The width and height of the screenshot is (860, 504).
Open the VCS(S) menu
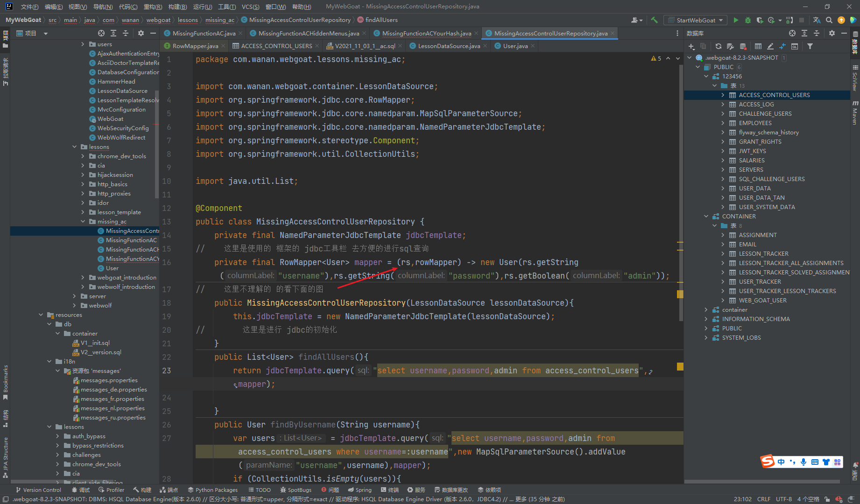[x=251, y=7]
